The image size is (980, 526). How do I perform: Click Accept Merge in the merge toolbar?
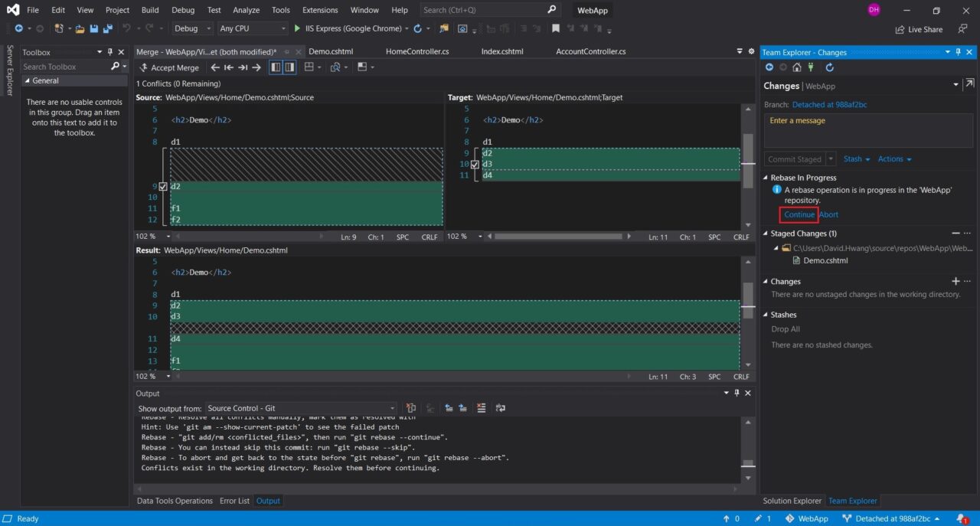click(x=168, y=67)
